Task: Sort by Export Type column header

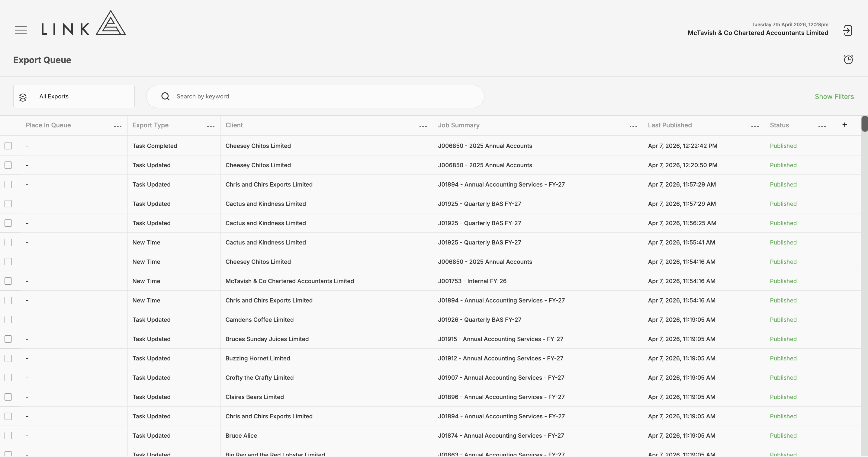Action: (150, 125)
